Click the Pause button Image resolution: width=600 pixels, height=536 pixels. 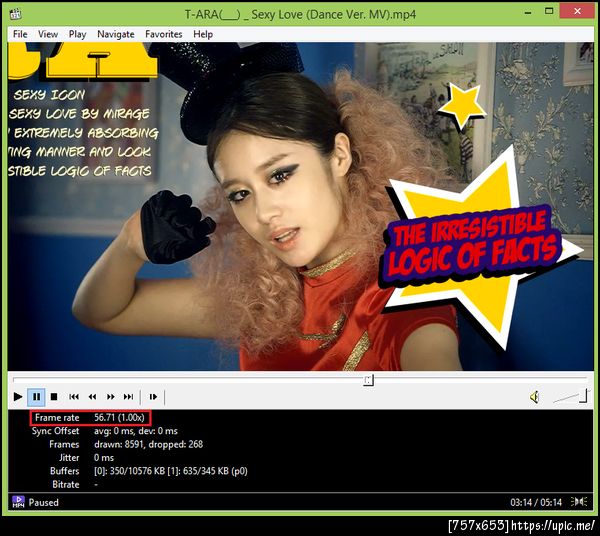36,397
